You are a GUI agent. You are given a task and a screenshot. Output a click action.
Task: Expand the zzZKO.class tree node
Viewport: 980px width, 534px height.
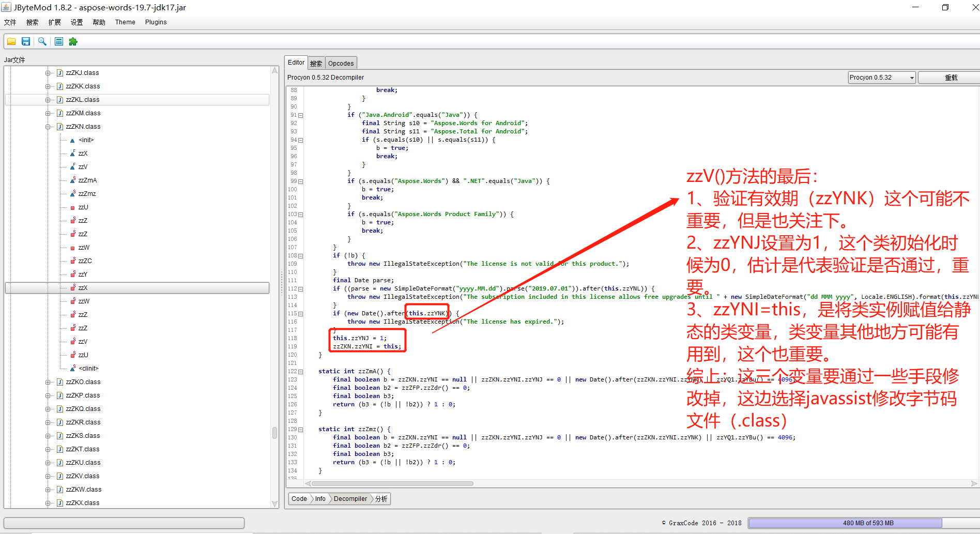[x=48, y=382]
